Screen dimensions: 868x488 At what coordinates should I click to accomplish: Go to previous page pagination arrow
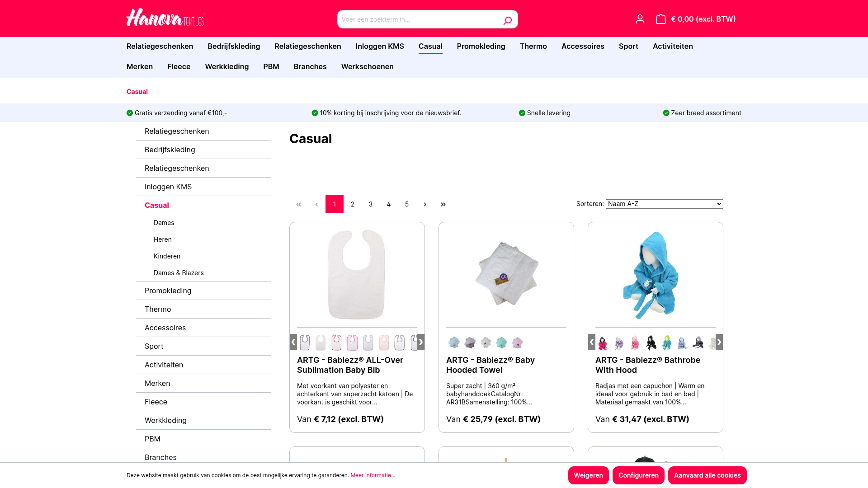click(316, 204)
